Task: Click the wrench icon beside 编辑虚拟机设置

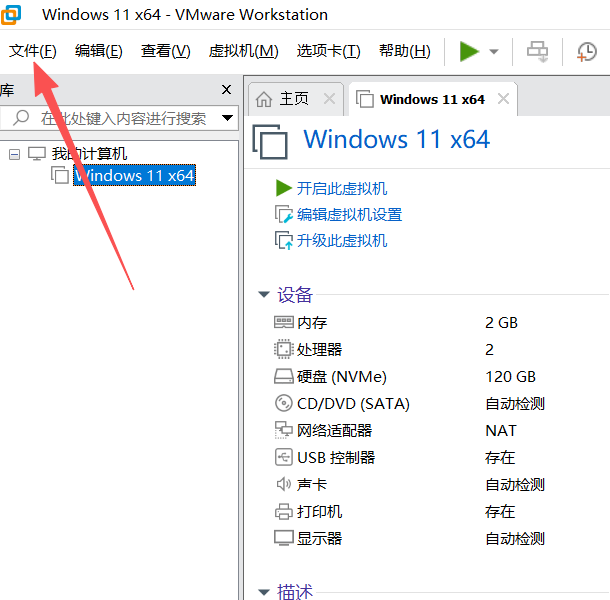Action: 284,214
